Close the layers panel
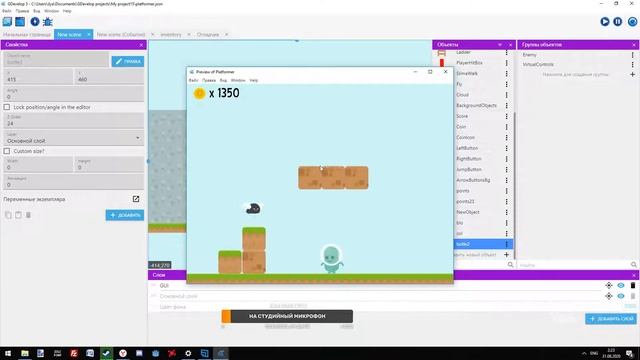 tap(634, 275)
